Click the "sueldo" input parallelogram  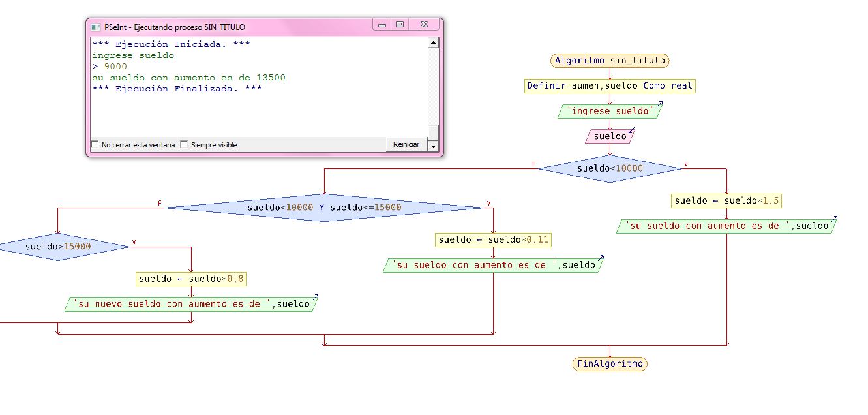609,136
